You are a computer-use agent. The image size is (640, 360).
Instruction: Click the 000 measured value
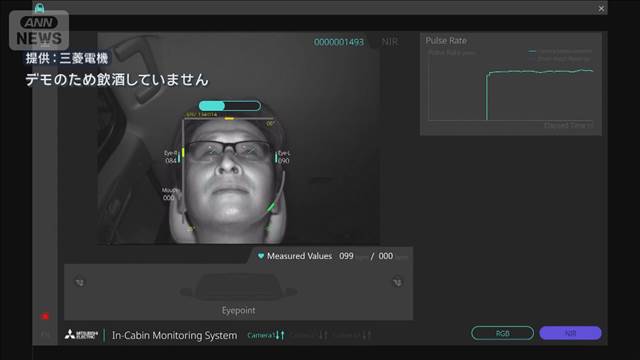click(386, 256)
